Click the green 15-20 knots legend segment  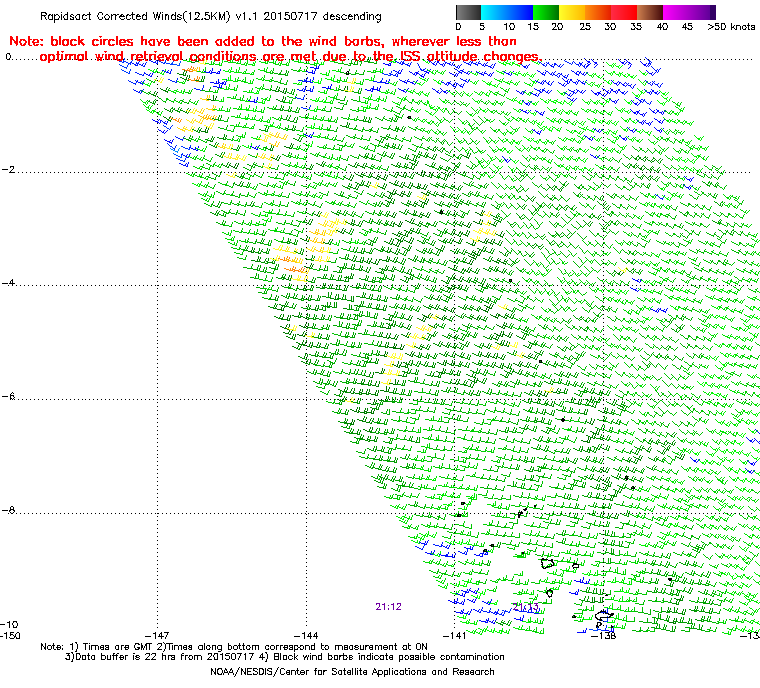tap(546, 12)
